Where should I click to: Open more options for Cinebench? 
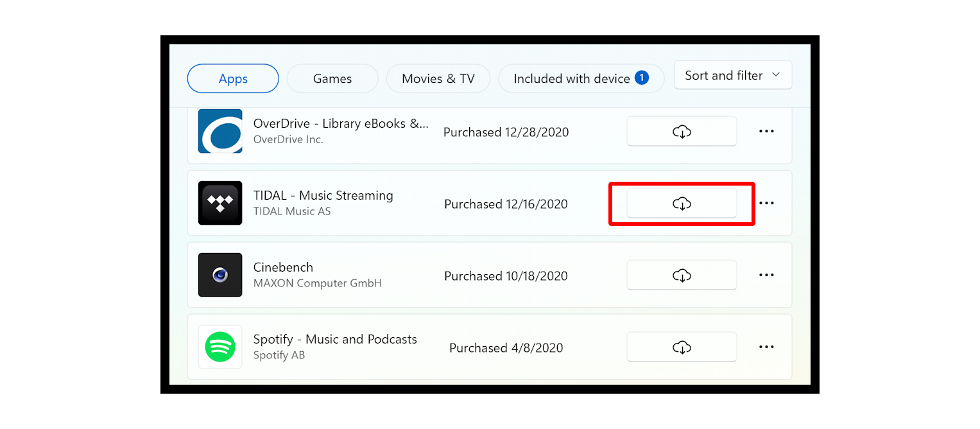pos(766,275)
